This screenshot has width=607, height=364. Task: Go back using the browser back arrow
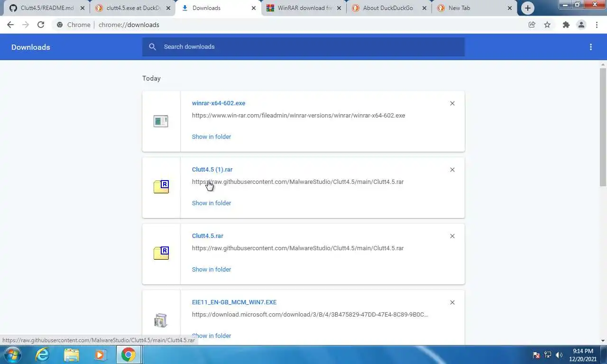coord(10,25)
